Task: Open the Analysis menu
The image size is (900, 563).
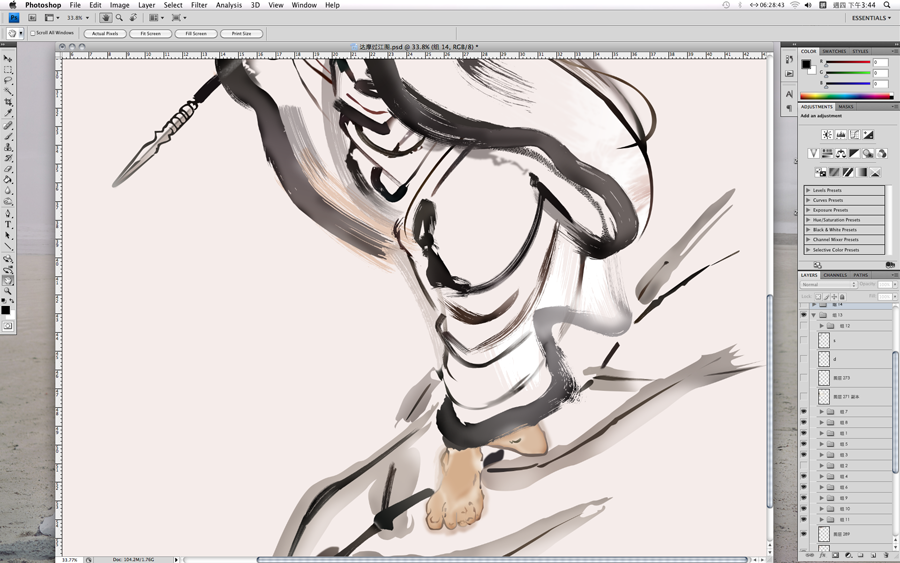Action: point(228,5)
